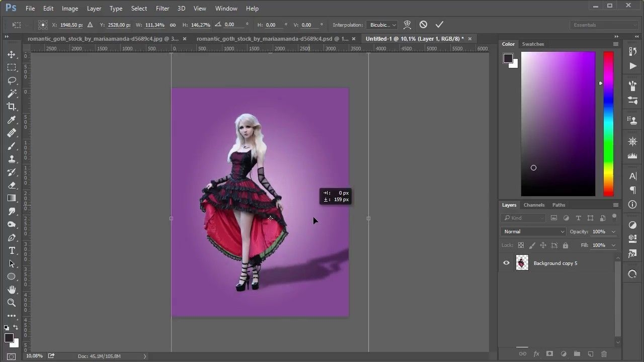Switch to the Channels tab
Image resolution: width=644 pixels, height=362 pixels.
click(534, 205)
